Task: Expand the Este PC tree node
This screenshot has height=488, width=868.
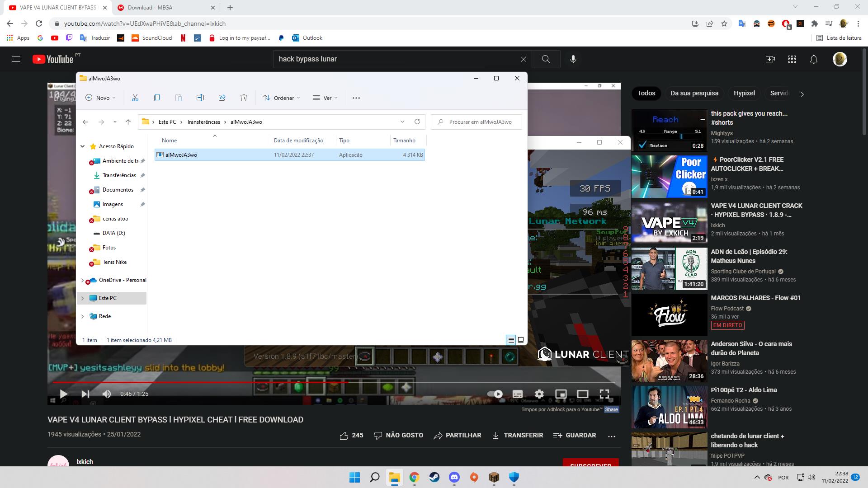Action: 82,298
